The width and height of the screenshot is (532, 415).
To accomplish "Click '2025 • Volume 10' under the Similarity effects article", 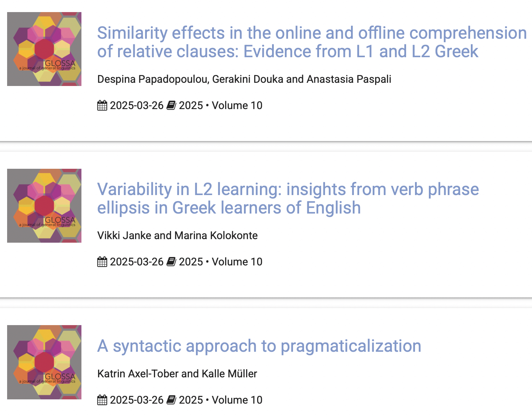I will pos(220,106).
